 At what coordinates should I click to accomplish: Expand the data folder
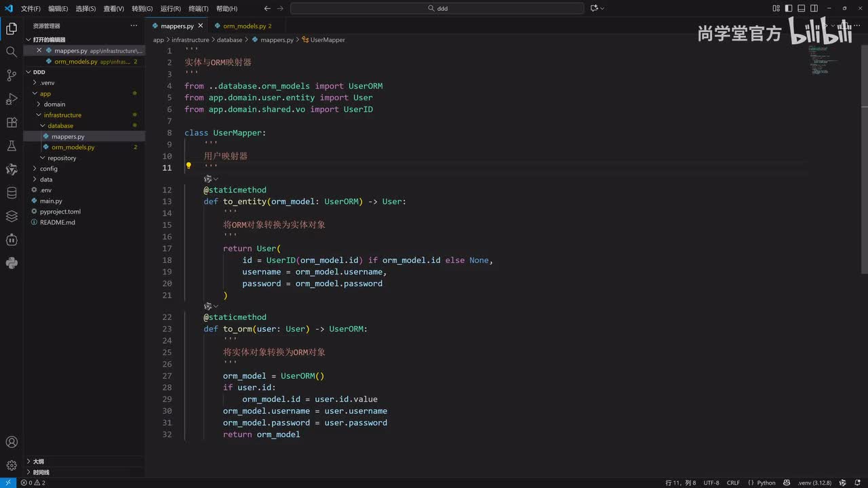84,180
